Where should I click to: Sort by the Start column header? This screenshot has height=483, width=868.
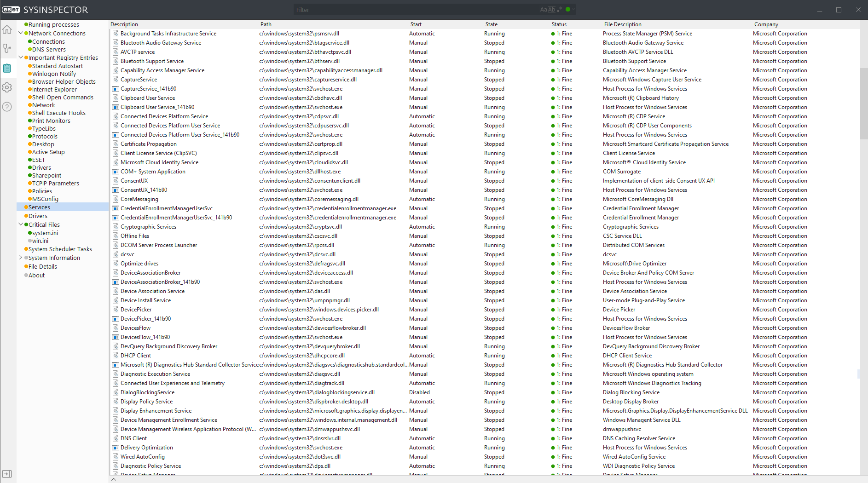click(416, 24)
